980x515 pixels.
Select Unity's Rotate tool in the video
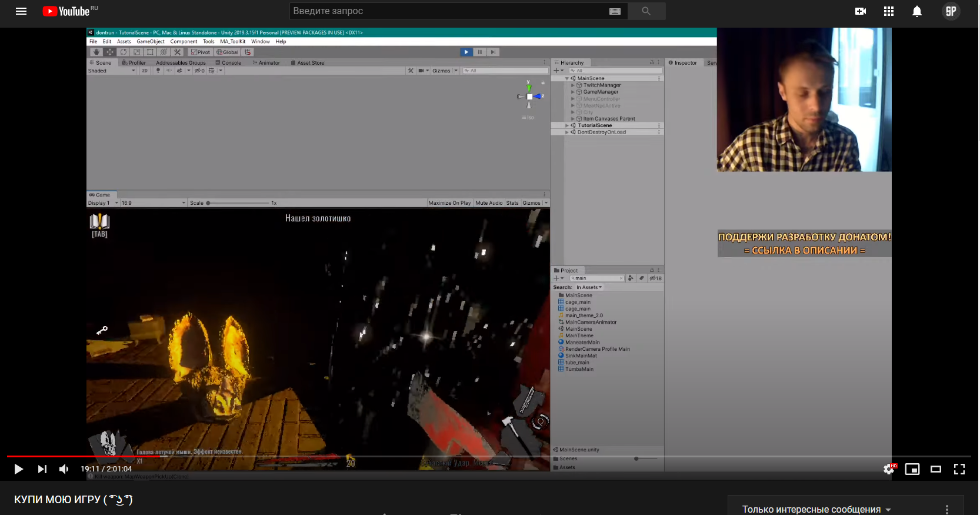pyautogui.click(x=124, y=52)
